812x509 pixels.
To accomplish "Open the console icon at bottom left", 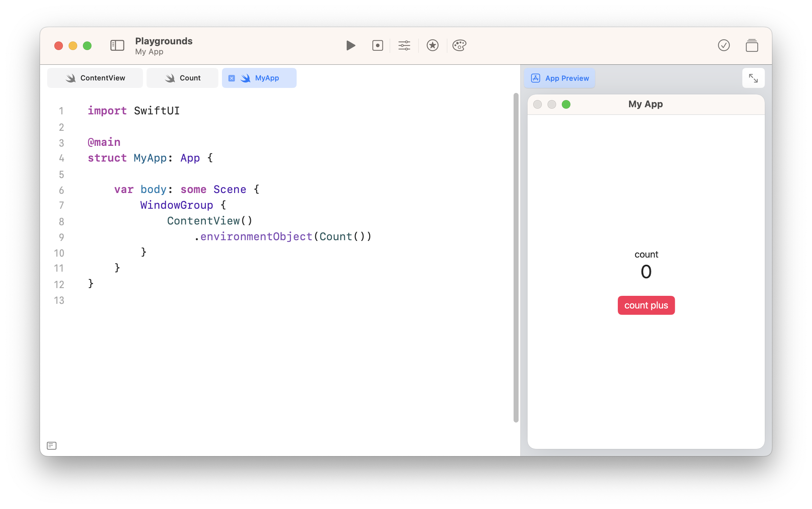I will pos(52,445).
